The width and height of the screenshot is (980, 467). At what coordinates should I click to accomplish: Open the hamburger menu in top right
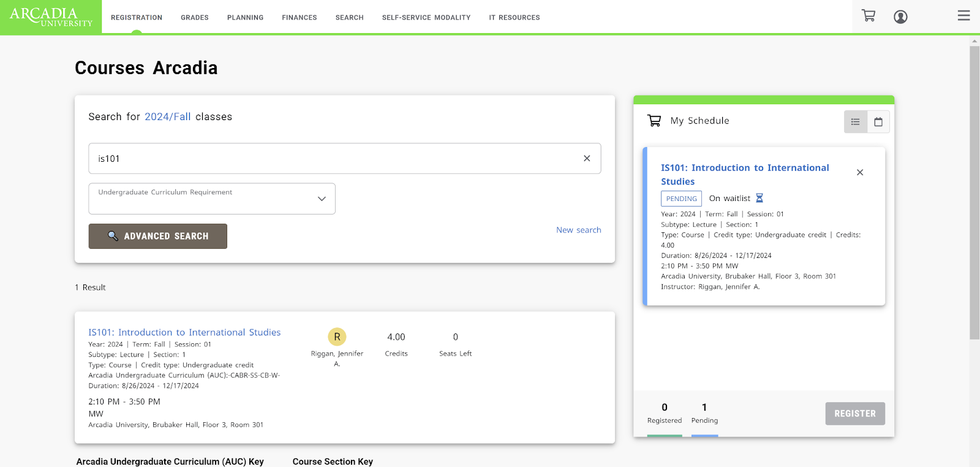(963, 16)
